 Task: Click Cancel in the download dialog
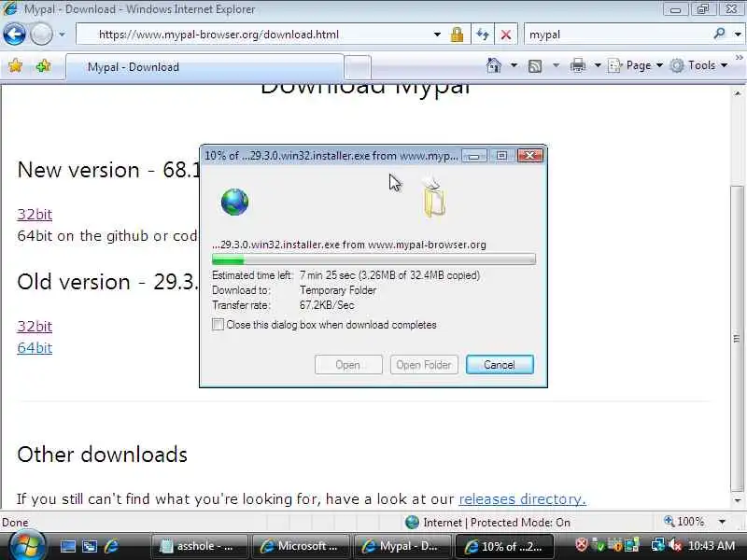[x=500, y=365]
